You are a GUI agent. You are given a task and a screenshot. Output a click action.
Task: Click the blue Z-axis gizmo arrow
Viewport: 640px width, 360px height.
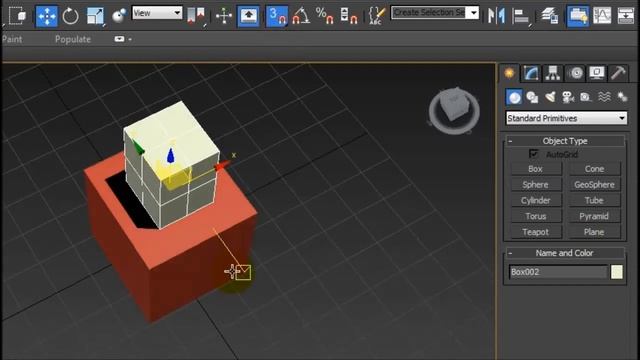click(x=171, y=156)
